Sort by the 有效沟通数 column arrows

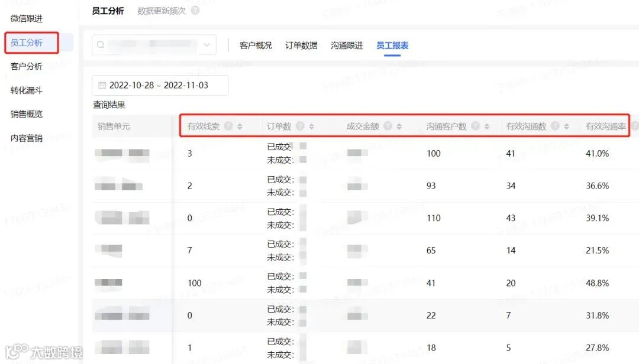click(x=566, y=126)
